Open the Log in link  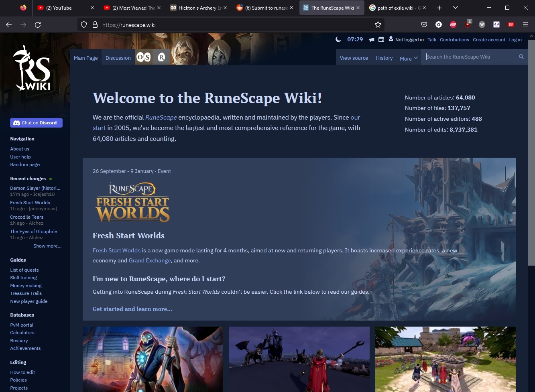click(x=515, y=40)
